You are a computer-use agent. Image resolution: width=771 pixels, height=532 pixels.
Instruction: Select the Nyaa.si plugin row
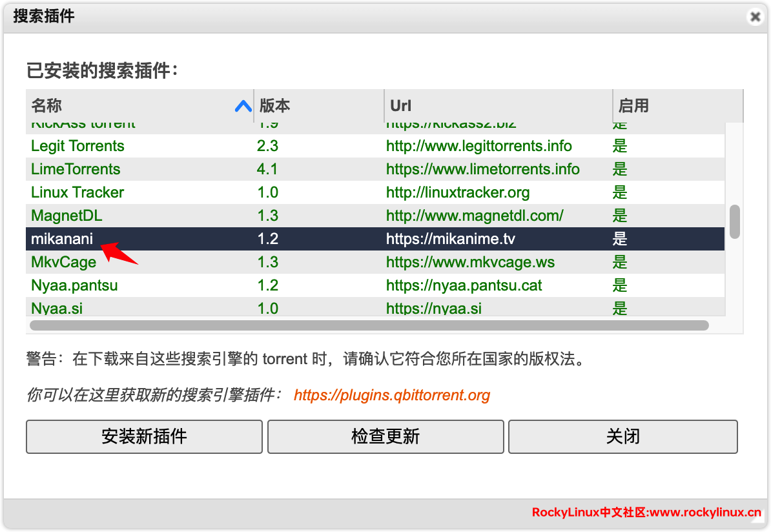[x=57, y=308]
